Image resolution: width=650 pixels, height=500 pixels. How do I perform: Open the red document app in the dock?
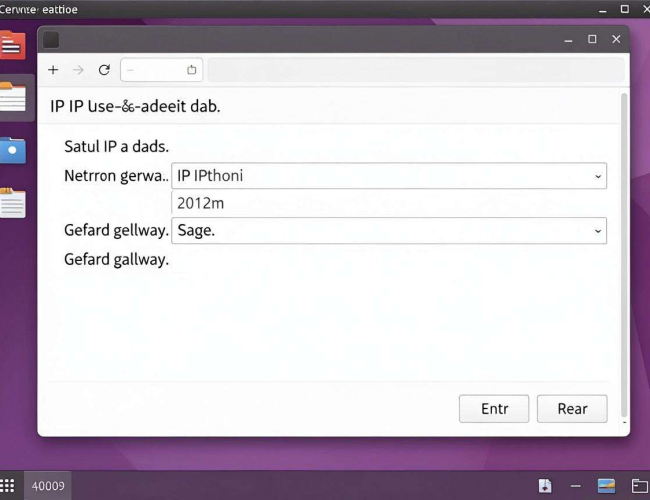pos(12,45)
